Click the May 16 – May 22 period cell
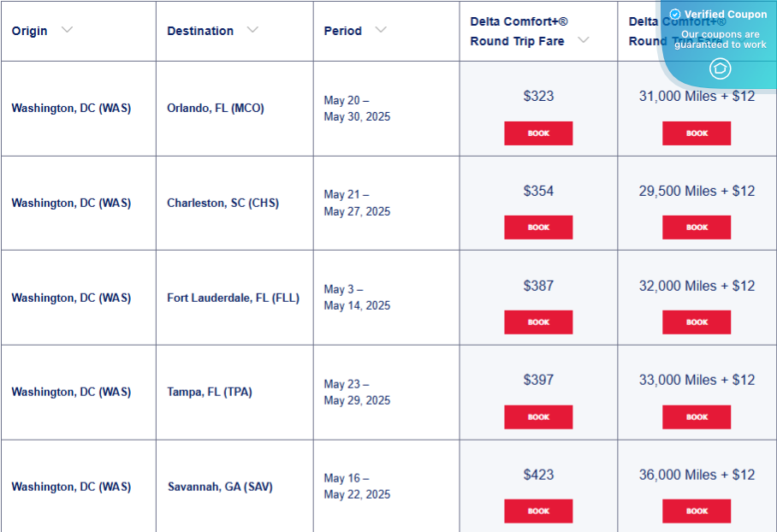The height and width of the screenshot is (532, 777). [357, 486]
